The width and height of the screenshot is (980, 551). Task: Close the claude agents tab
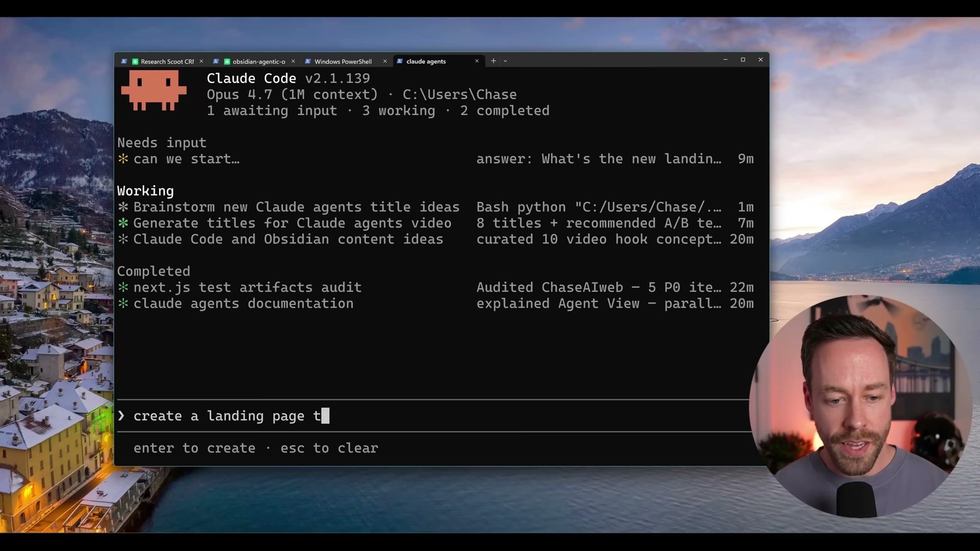(x=477, y=61)
